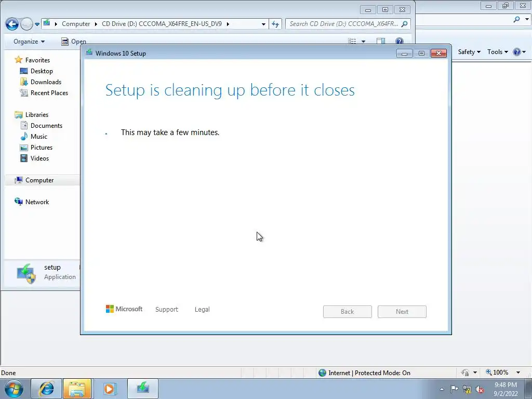Image resolution: width=532 pixels, height=399 pixels.
Task: Refresh the Explorer folder view
Action: coord(275,24)
